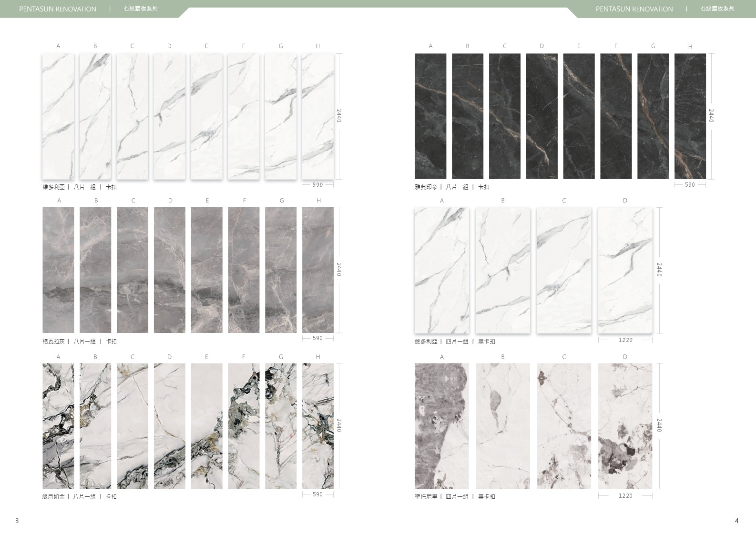Select panel A of the 歲月如金 set

[58, 426]
